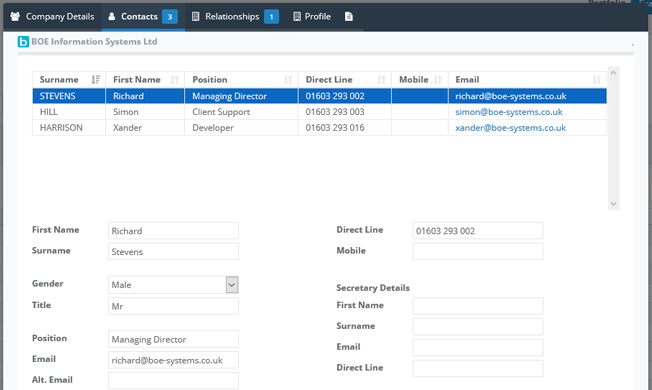Open the Gender dropdown arrow
652x390 pixels.
click(232, 285)
